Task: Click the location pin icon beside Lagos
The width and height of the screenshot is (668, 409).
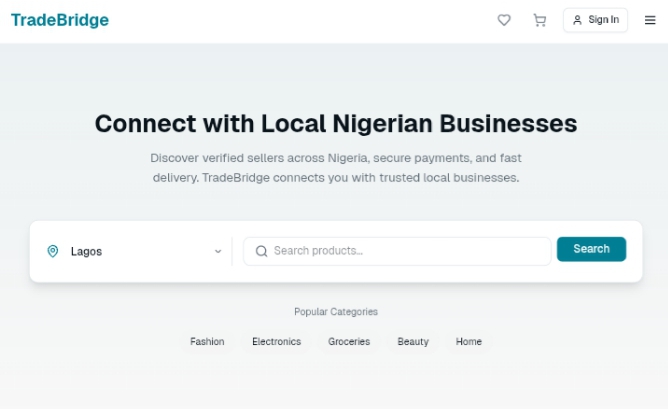Action: (x=53, y=251)
